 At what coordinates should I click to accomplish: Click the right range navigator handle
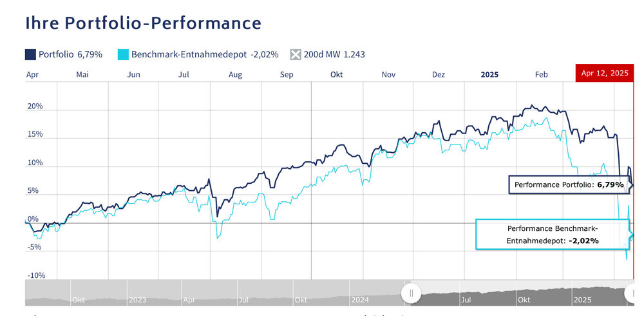[x=630, y=293]
